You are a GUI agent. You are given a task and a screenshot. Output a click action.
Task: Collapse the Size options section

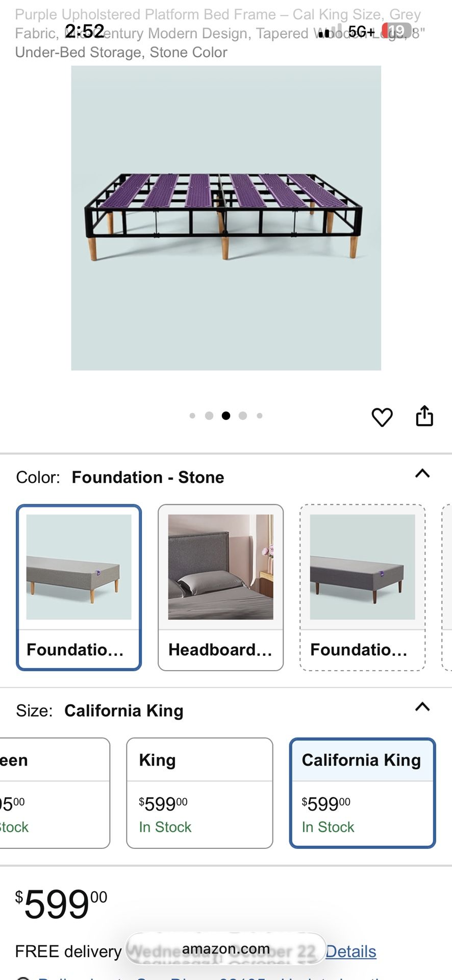[422, 707]
